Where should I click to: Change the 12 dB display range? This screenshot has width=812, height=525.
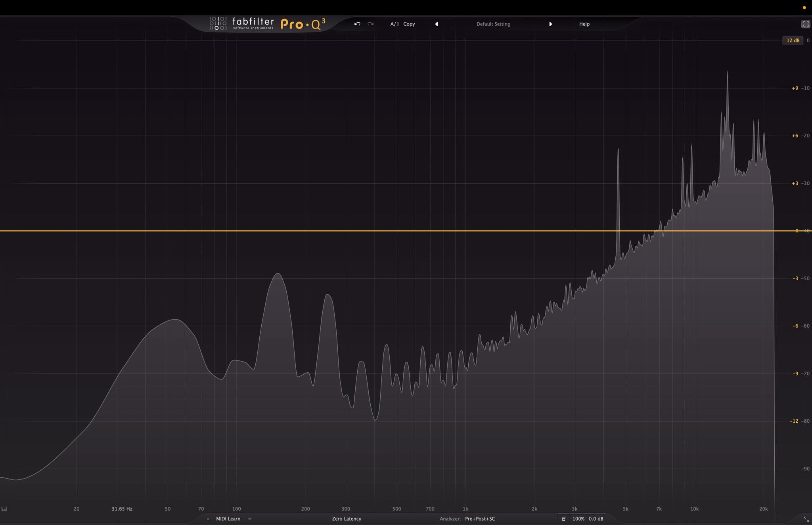click(x=793, y=40)
